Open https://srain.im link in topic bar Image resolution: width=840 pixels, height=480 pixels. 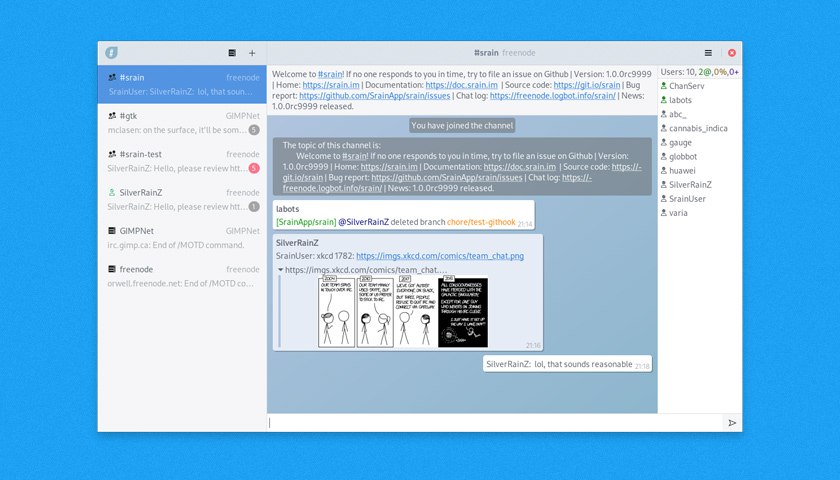[331, 85]
